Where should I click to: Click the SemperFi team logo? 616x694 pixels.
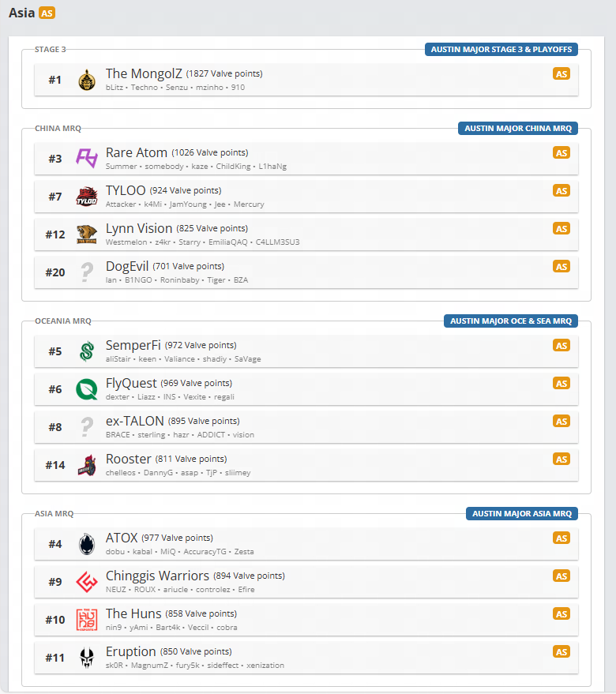click(x=87, y=351)
